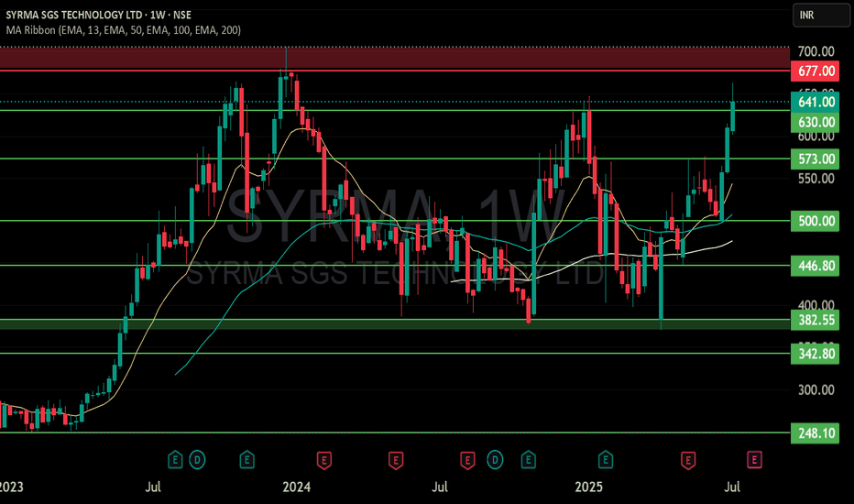Open the dividend D marker for September 2024
This screenshot has width=854, height=504.
click(495, 460)
